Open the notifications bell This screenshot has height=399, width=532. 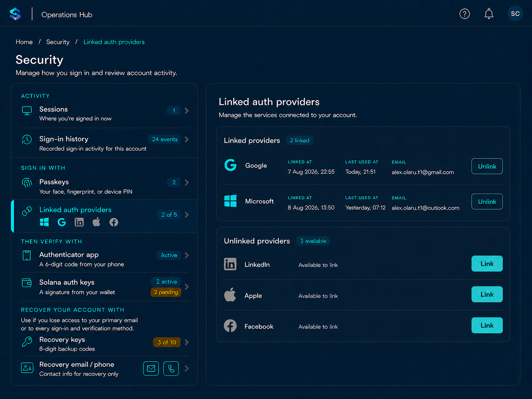pos(489,14)
